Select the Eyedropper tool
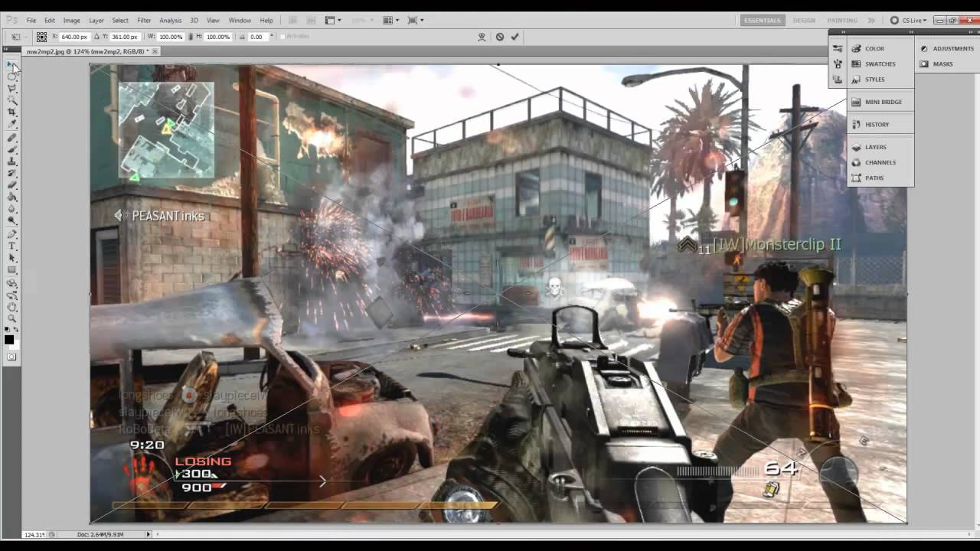 click(11, 122)
